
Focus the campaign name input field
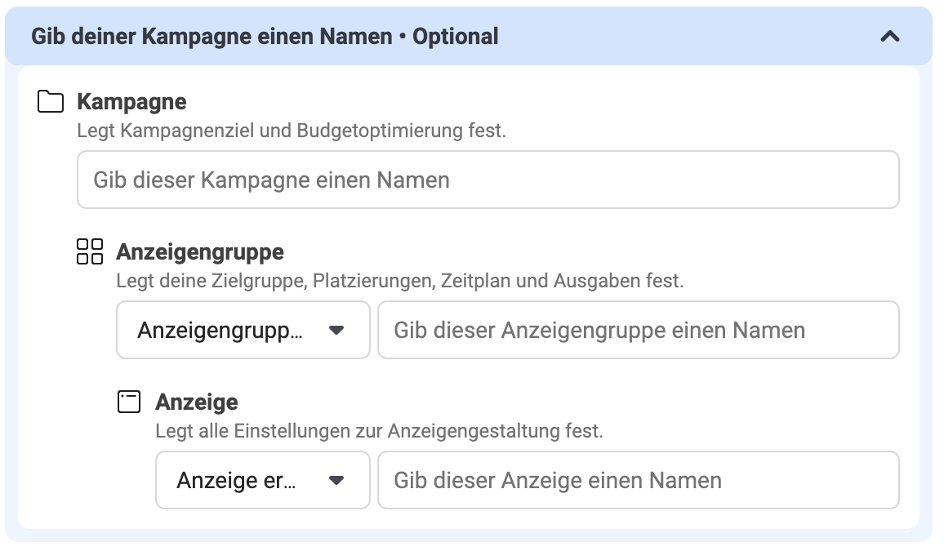(488, 180)
